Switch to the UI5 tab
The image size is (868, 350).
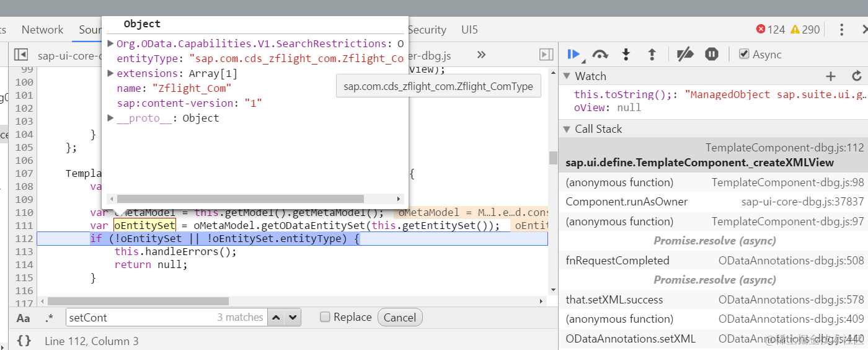pos(469,29)
